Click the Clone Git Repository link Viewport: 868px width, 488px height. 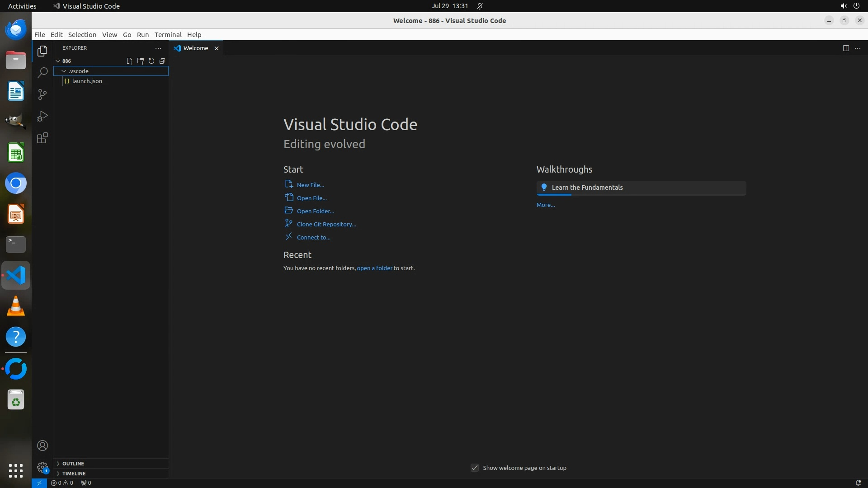point(326,225)
